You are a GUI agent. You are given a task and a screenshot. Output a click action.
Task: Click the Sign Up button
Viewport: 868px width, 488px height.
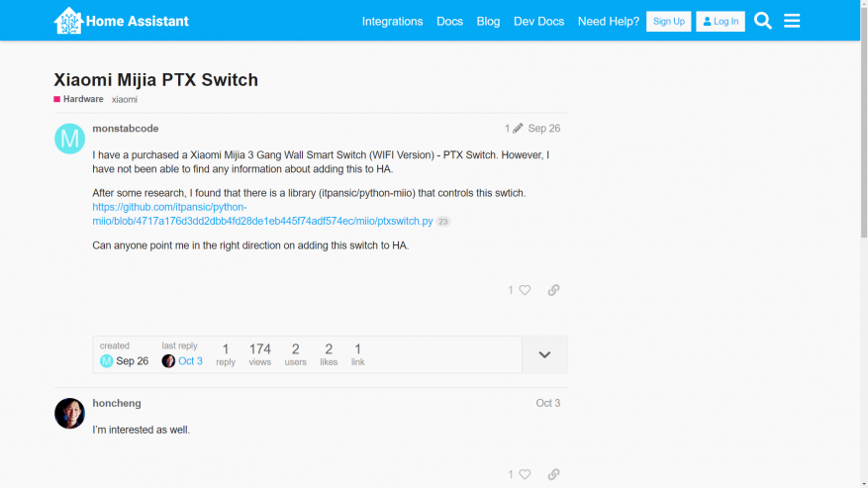(669, 21)
